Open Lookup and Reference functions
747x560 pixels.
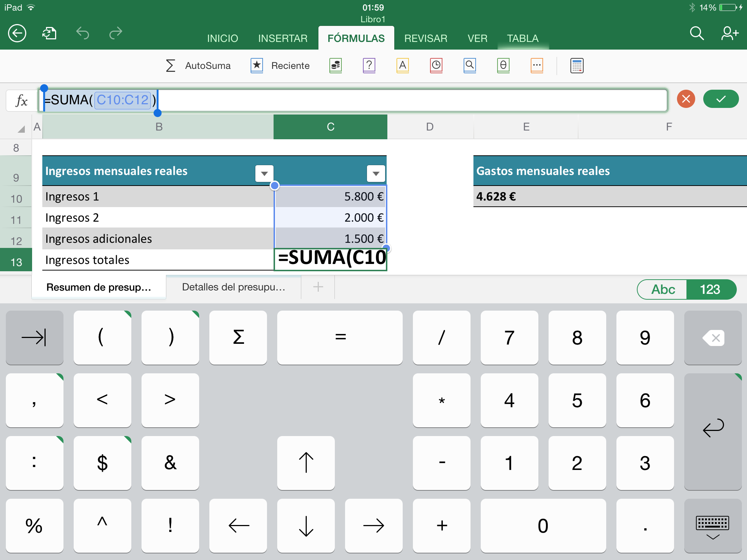click(469, 66)
